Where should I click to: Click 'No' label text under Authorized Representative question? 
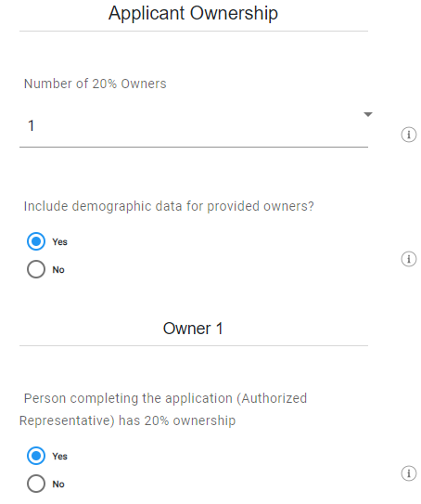(x=58, y=485)
